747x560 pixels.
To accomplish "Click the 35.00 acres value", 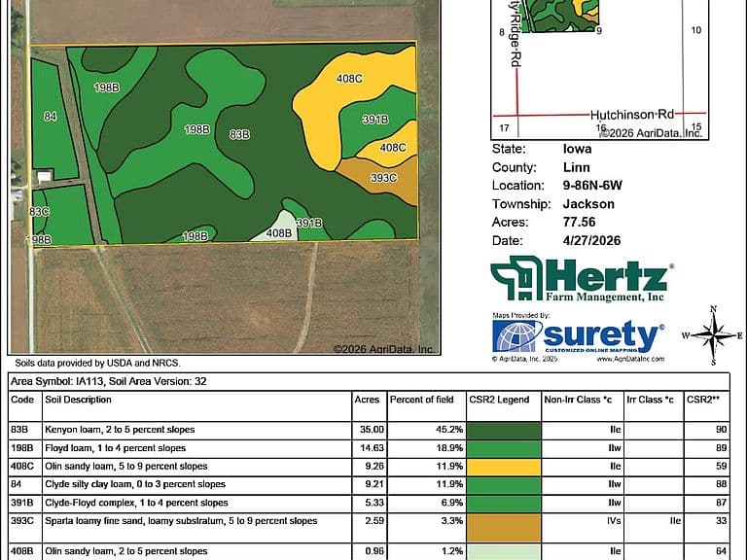I will [372, 430].
